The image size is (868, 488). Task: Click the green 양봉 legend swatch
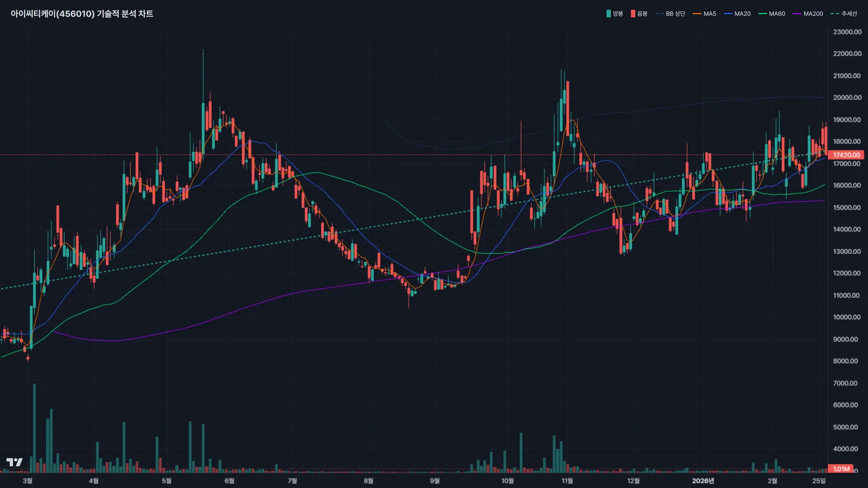pyautogui.click(x=609, y=14)
